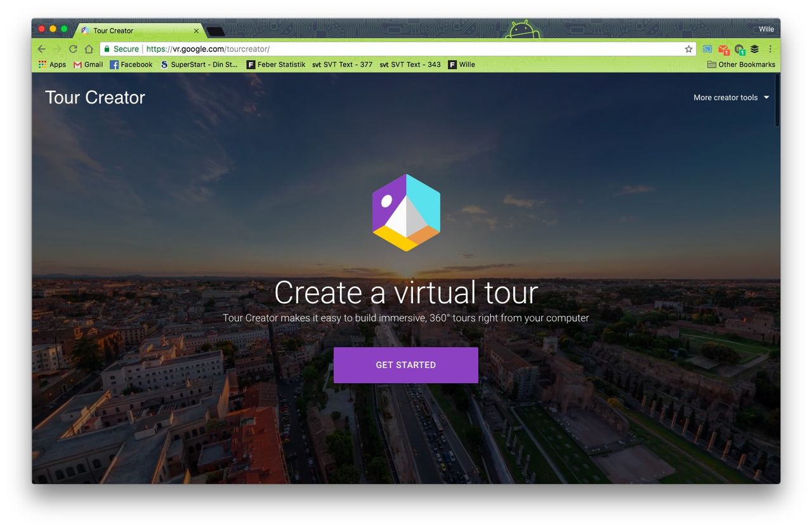Click the extension icon with green badge
The width and height of the screenshot is (812, 529).
[739, 49]
